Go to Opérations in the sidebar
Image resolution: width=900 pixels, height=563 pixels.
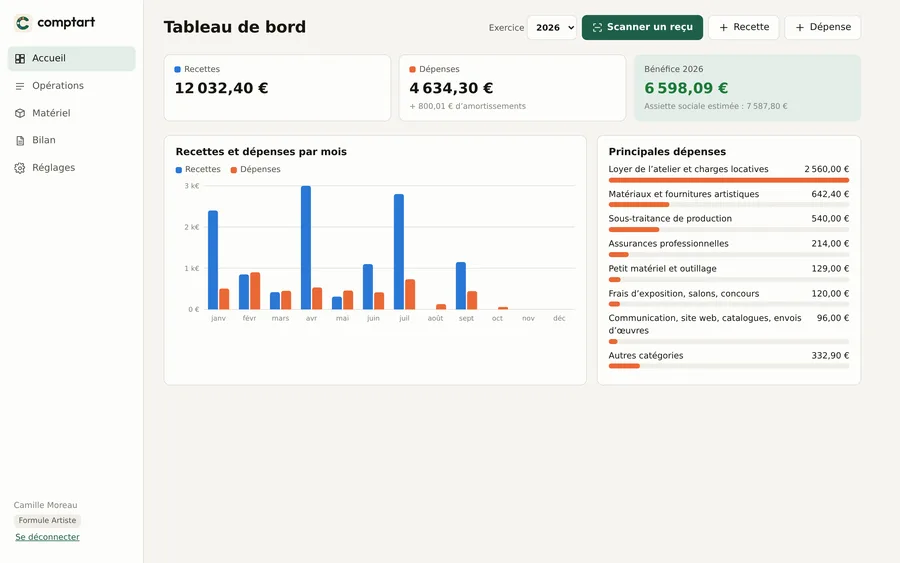(72, 86)
